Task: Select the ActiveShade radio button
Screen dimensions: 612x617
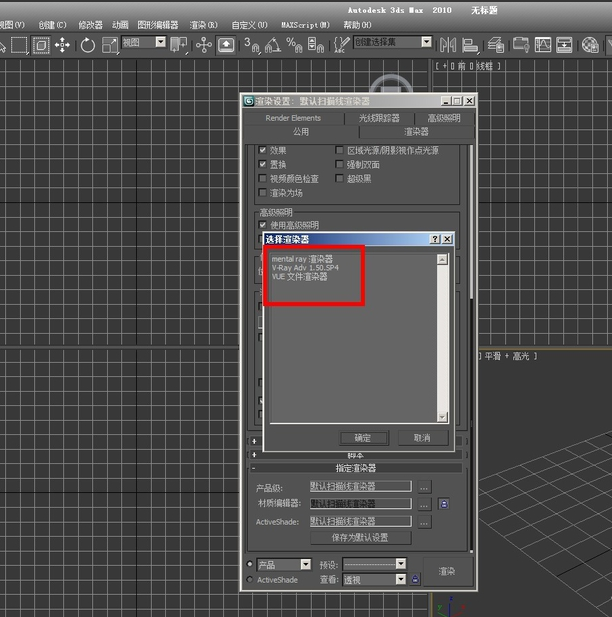Action: click(250, 579)
